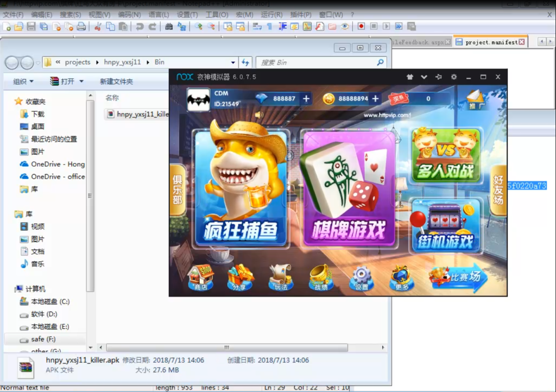
Task: Click the left tab scroll arrow in Notepad++
Action: click(x=541, y=42)
